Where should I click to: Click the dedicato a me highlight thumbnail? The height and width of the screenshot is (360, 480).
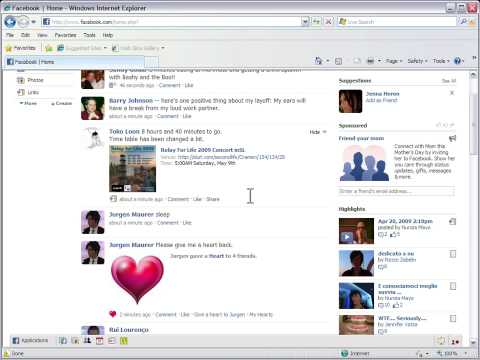(x=356, y=263)
